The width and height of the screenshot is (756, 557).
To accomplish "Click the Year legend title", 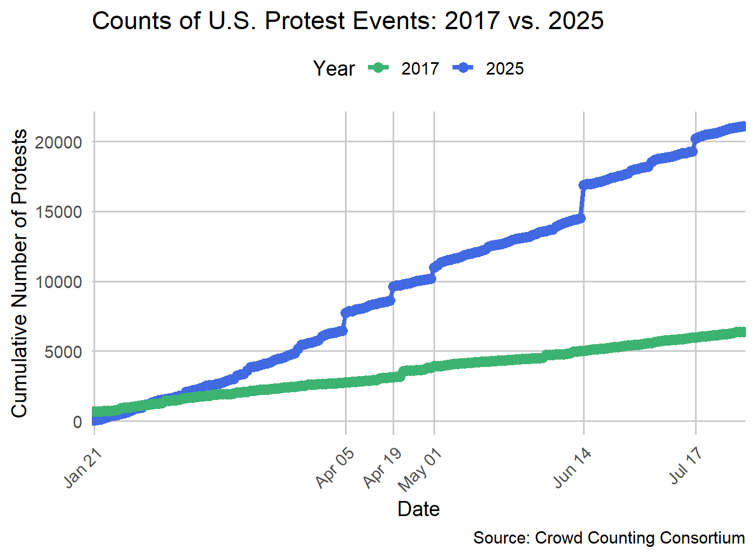I will coord(334,69).
